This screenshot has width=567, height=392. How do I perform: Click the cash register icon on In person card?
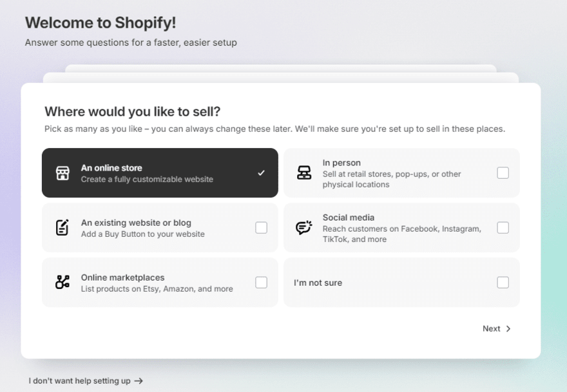(303, 173)
